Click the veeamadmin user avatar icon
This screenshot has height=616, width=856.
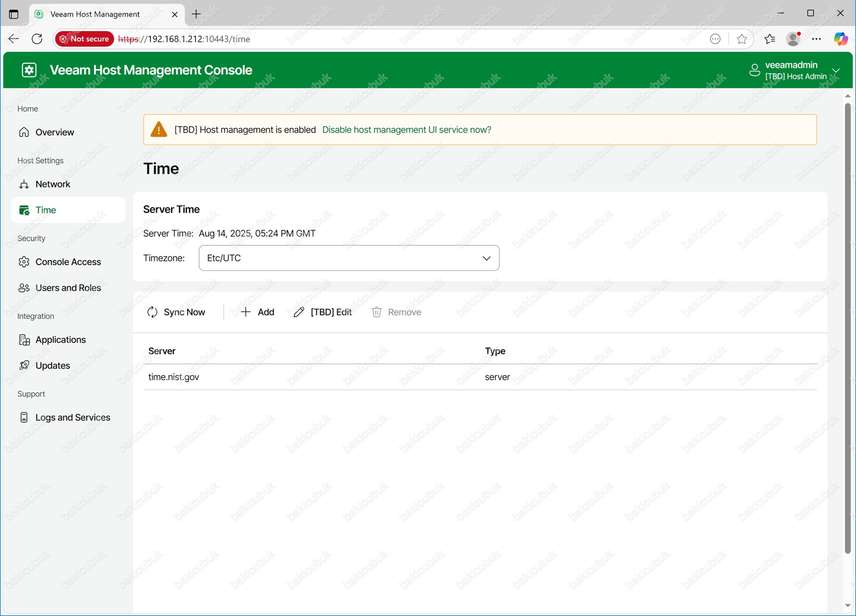(x=754, y=70)
